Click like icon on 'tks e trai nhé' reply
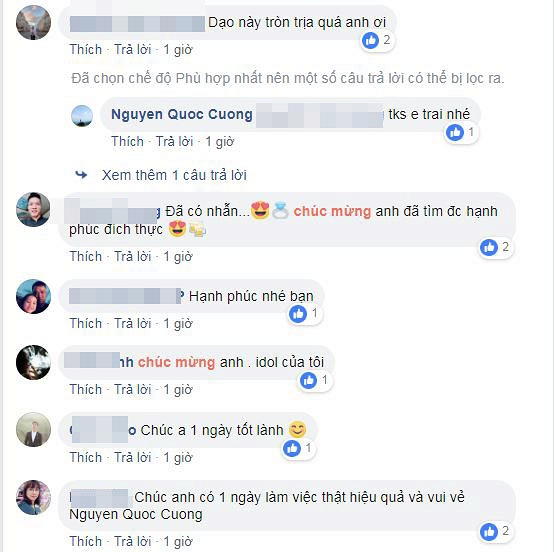The height and width of the screenshot is (552, 554). click(455, 133)
